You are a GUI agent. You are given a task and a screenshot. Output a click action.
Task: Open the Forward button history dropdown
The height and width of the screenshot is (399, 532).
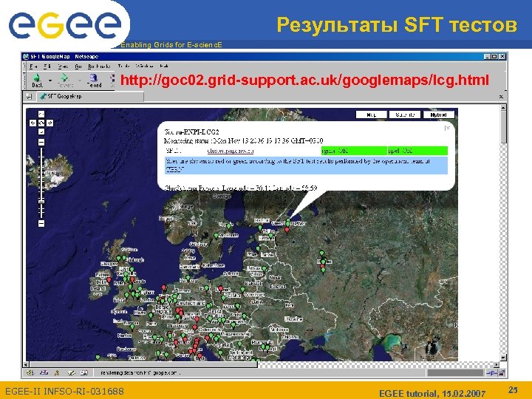[80, 81]
